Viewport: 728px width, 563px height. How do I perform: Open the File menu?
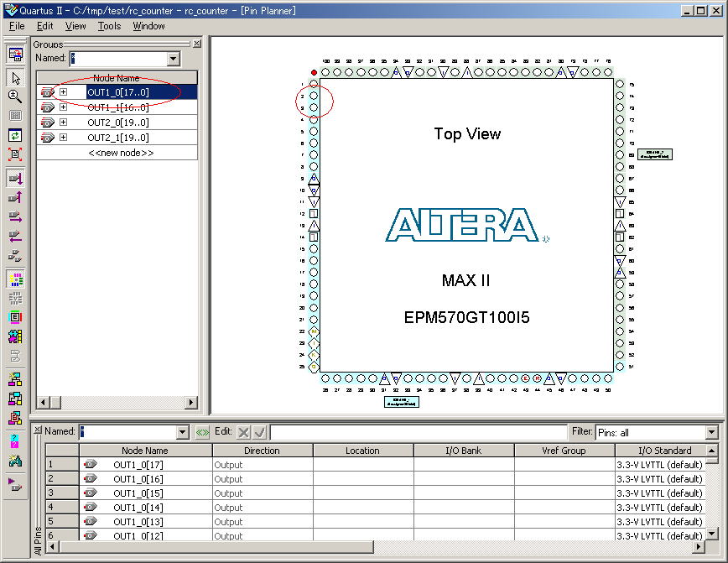point(17,26)
